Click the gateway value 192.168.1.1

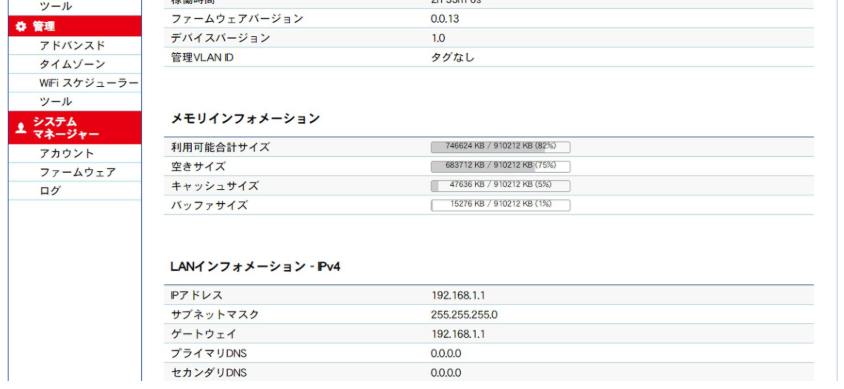(458, 334)
